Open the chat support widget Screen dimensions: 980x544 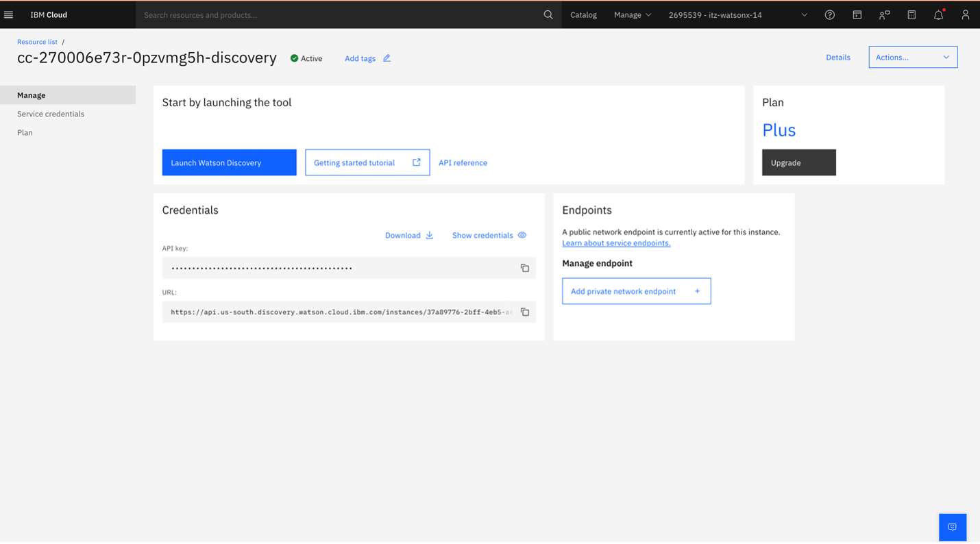[952, 527]
